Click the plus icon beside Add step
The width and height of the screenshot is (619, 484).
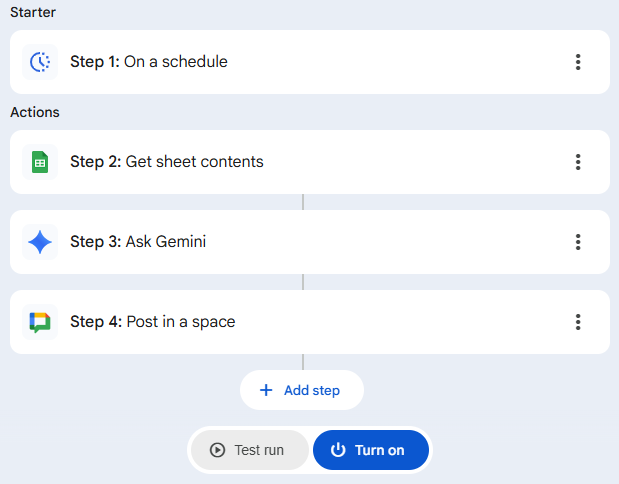[266, 390]
